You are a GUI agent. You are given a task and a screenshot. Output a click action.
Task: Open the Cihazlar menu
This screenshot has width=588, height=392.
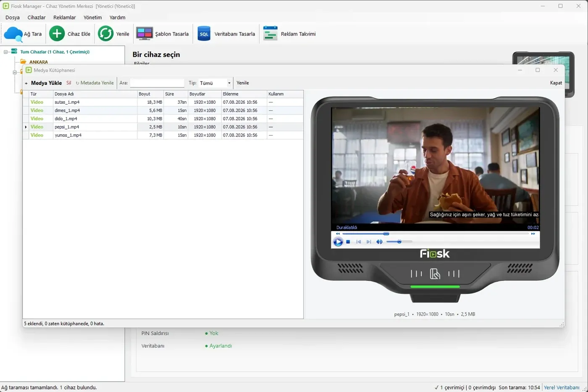click(37, 18)
